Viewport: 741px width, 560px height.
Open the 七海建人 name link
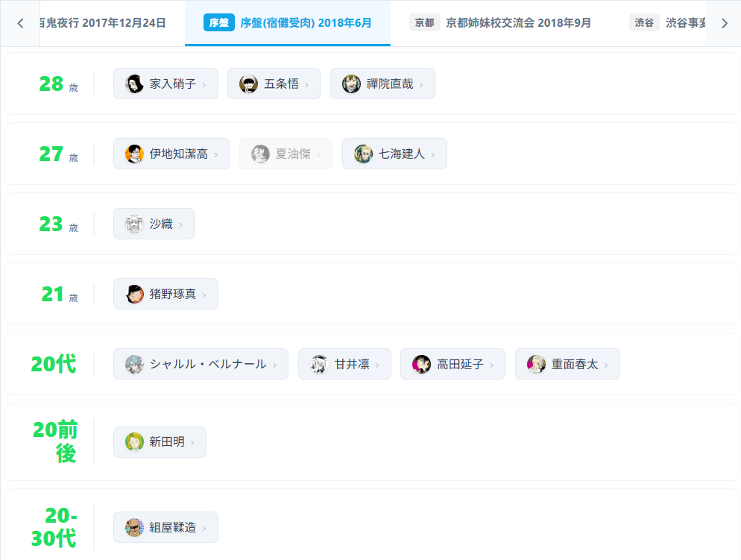click(x=402, y=154)
